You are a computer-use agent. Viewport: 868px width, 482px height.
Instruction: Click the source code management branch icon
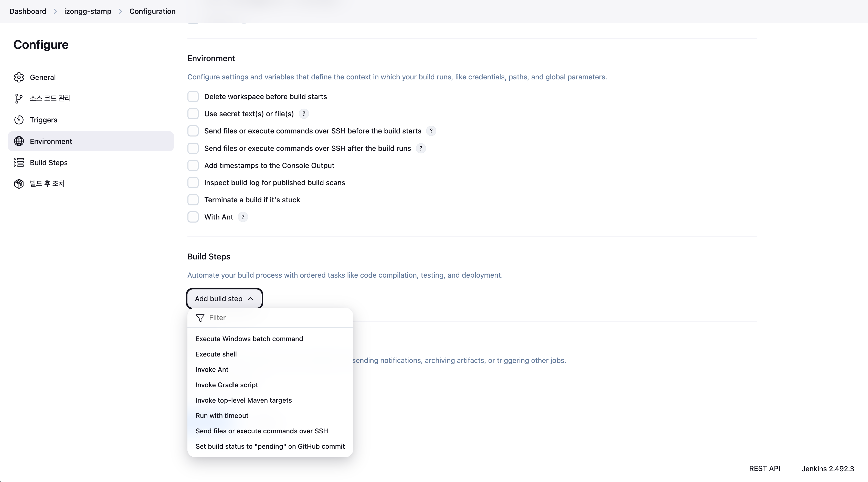tap(19, 98)
